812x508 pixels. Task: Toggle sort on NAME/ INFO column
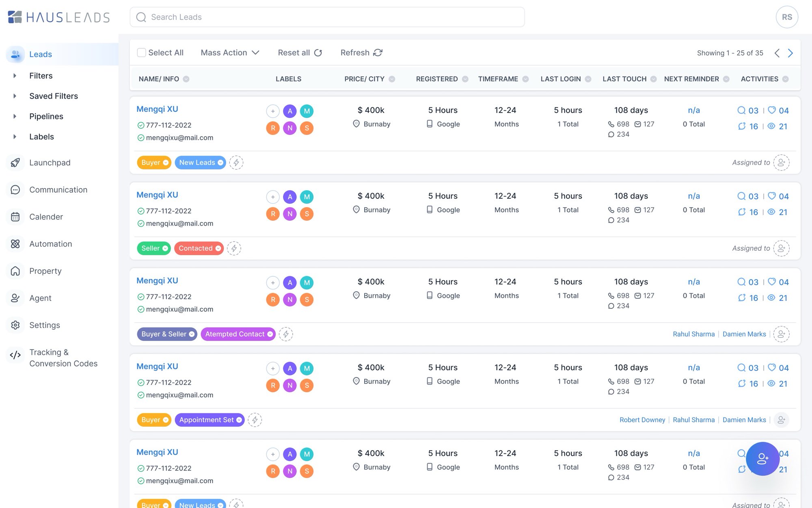tap(186, 79)
